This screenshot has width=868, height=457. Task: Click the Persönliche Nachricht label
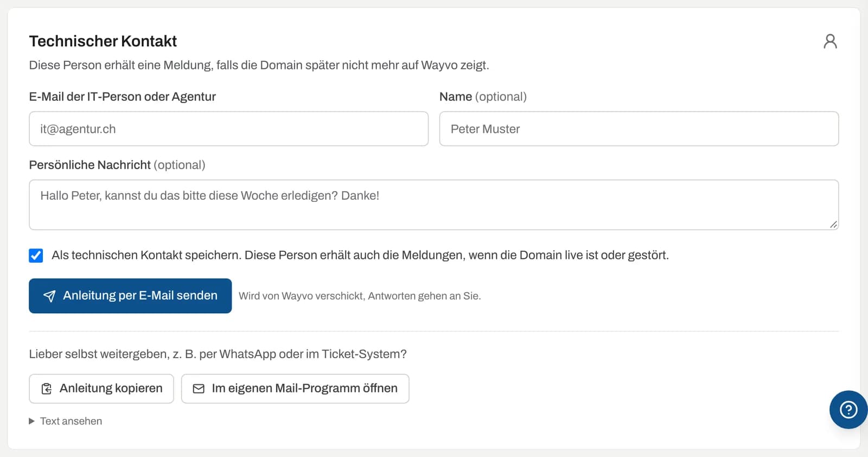tap(117, 165)
